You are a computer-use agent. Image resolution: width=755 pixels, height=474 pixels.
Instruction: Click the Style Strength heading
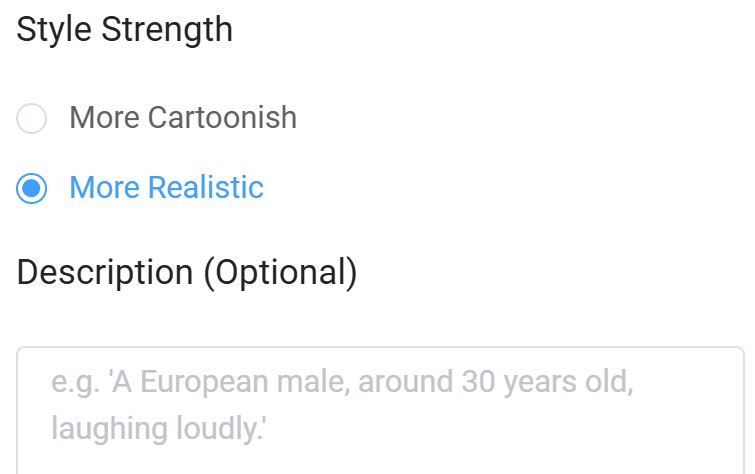pos(125,29)
